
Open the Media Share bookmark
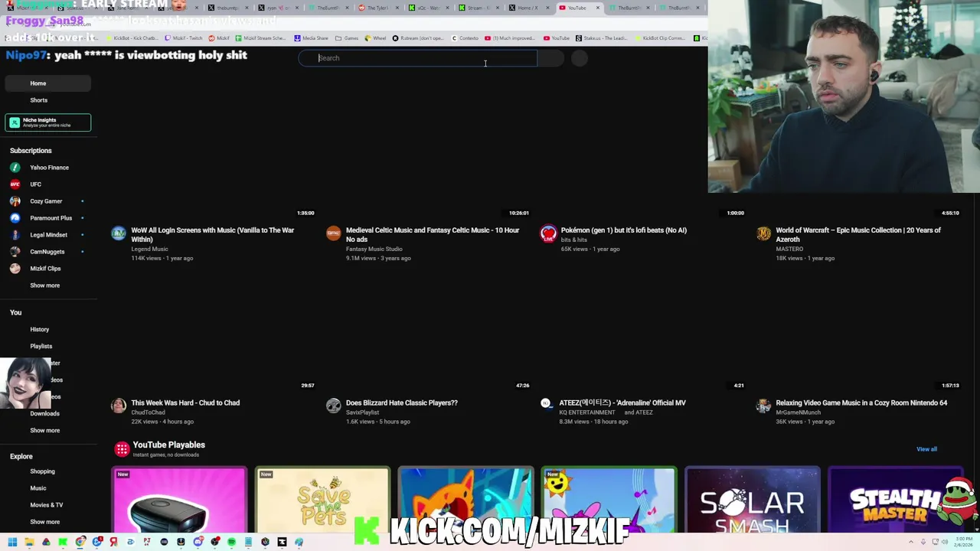311,38
